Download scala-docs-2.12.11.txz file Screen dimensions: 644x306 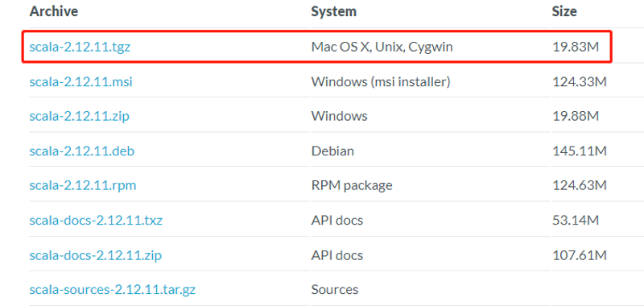coord(96,221)
